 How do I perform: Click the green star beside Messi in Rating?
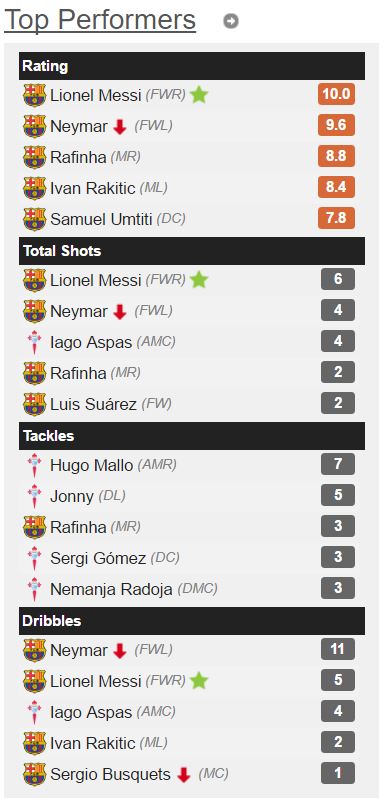tap(199, 95)
